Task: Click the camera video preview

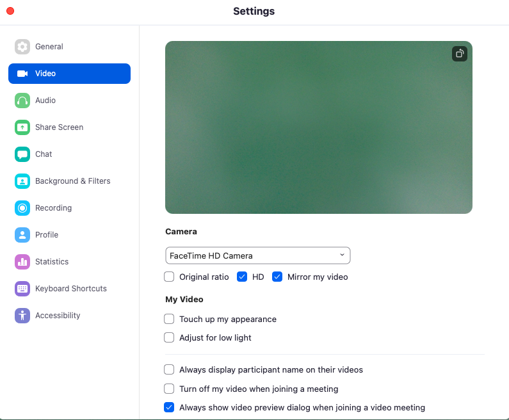Action: [319, 127]
